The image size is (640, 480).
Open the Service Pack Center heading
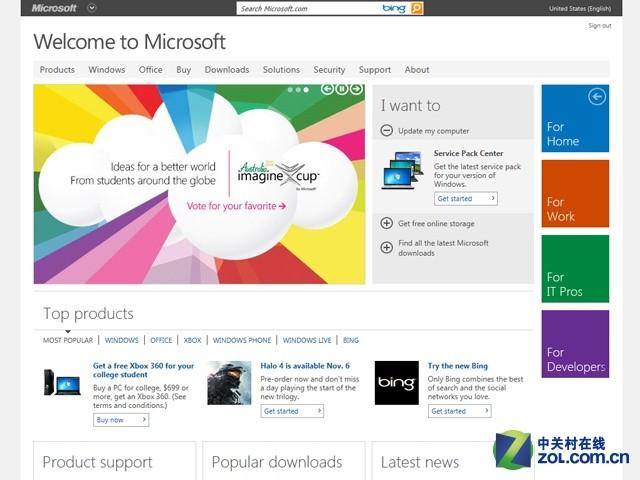[x=468, y=153]
